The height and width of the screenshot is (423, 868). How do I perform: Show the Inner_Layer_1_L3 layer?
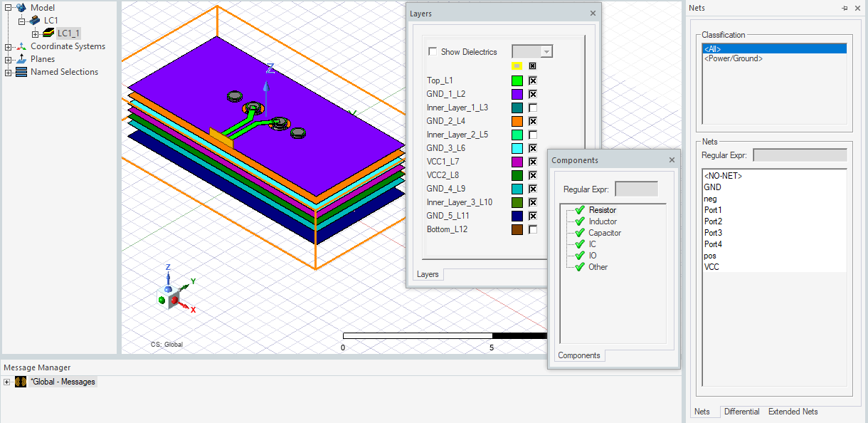click(x=533, y=108)
